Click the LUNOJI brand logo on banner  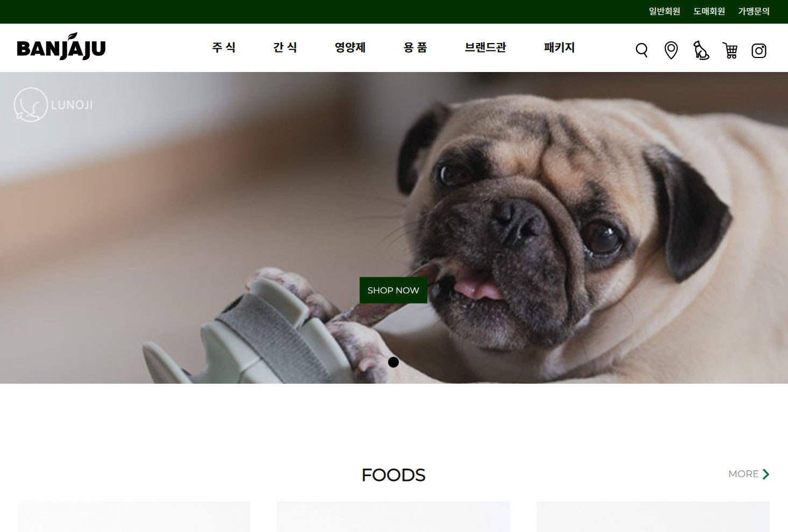click(x=53, y=105)
